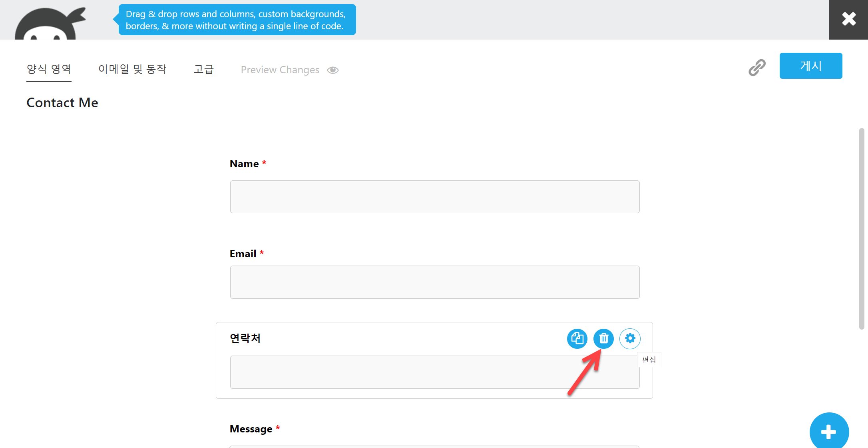Duplicate the 연락처 field
Screen dimensions: 868x448
point(577,339)
